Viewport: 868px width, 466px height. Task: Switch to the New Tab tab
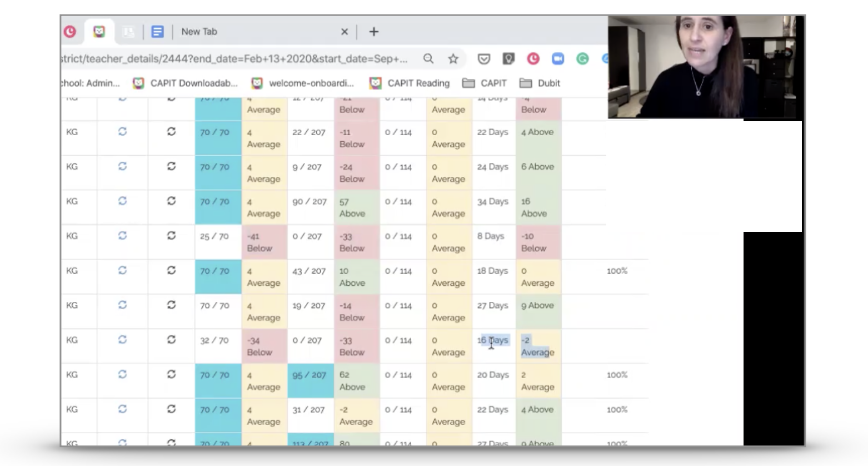pyautogui.click(x=199, y=32)
